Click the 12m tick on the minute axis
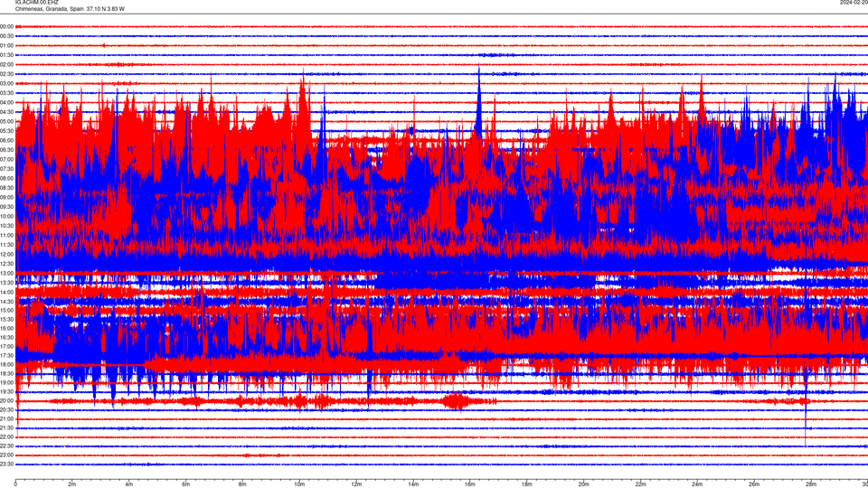868x488 pixels. point(356,484)
